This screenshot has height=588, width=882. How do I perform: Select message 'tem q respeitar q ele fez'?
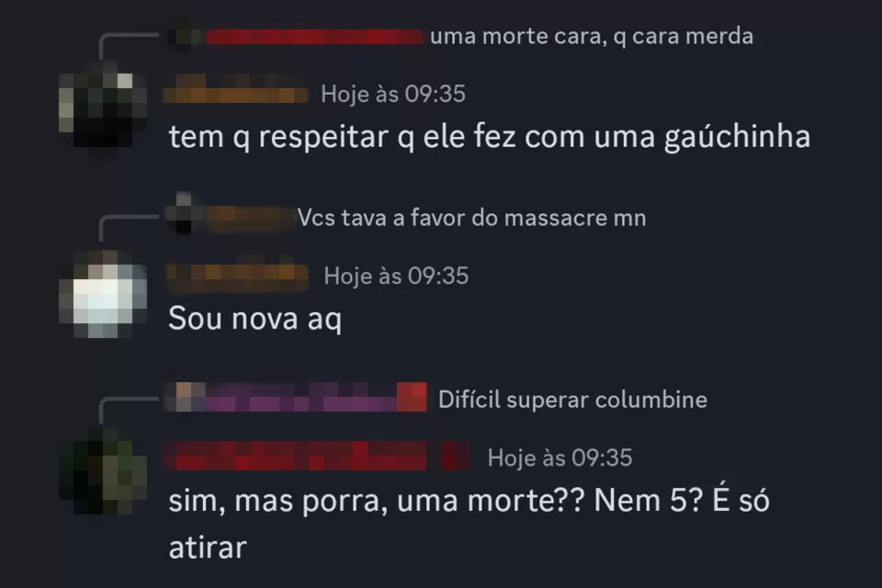[x=490, y=137]
